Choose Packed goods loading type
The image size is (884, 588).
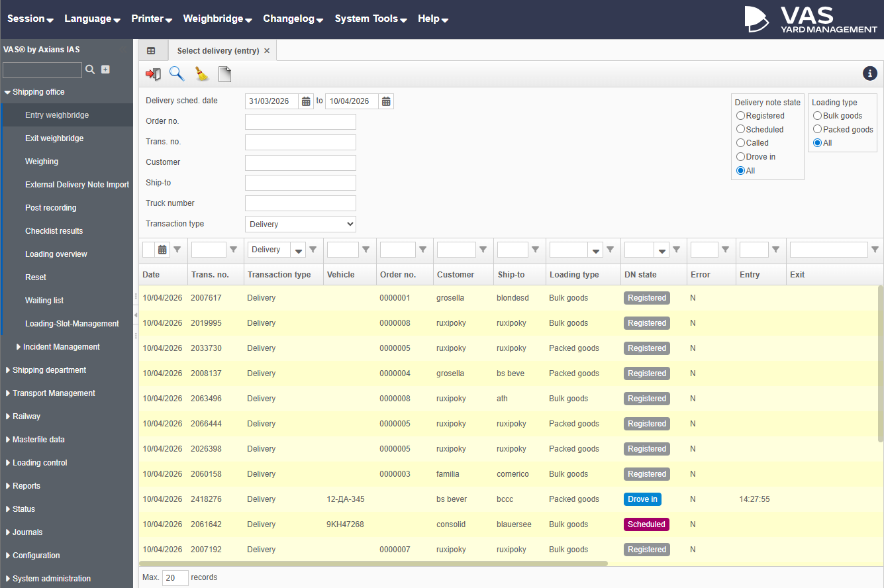pyautogui.click(x=818, y=129)
